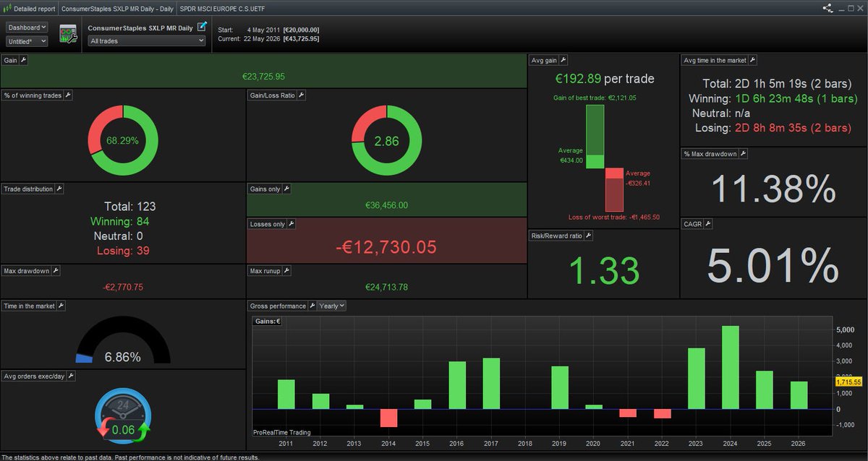The width and height of the screenshot is (868, 461).
Task: Expand the Dashboard dropdown
Action: click(27, 27)
